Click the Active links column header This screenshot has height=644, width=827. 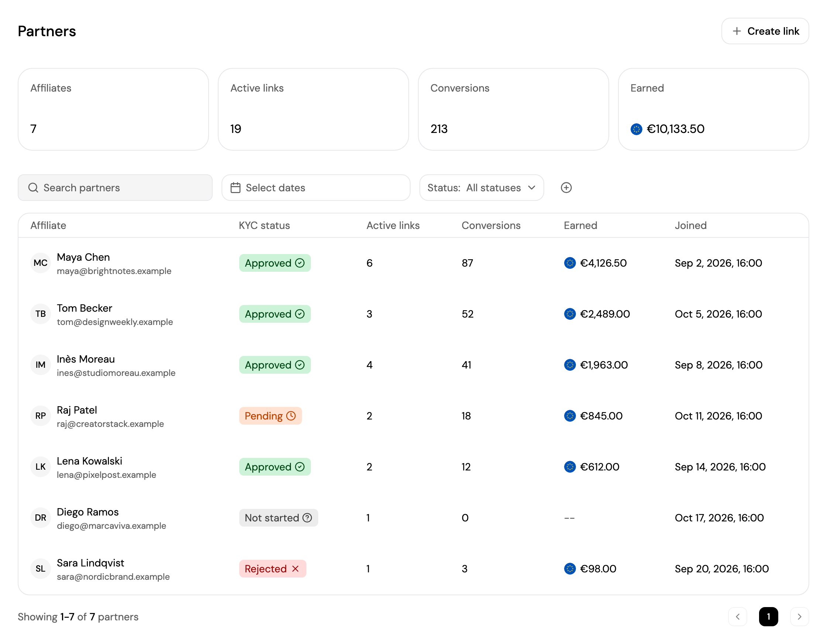[x=393, y=225]
